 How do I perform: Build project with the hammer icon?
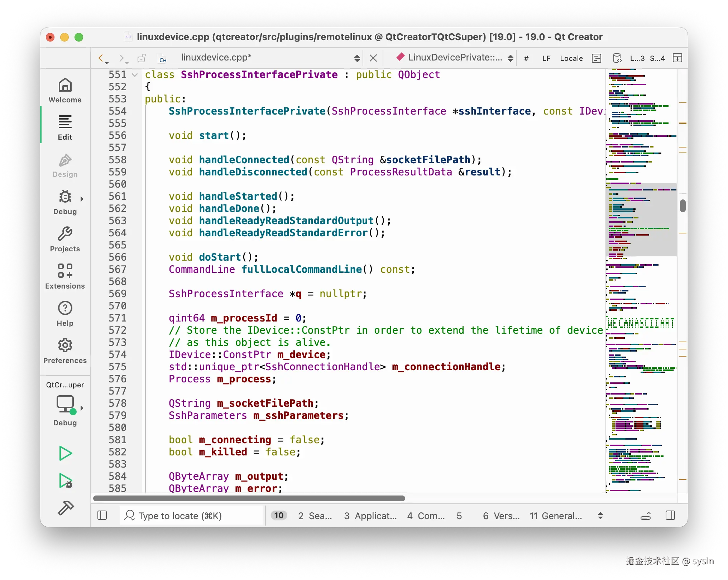pos(66,508)
